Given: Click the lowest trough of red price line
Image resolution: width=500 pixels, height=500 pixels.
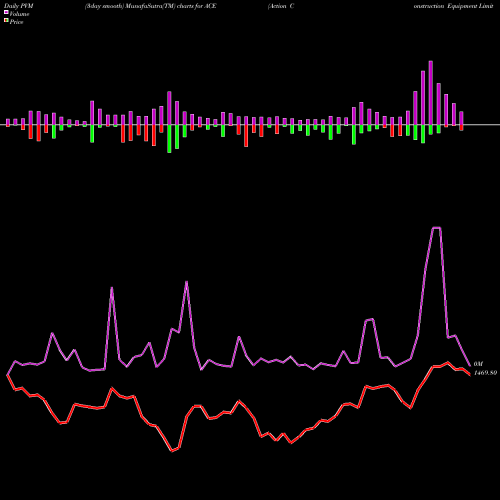Looking at the screenshot, I should click(x=172, y=451).
